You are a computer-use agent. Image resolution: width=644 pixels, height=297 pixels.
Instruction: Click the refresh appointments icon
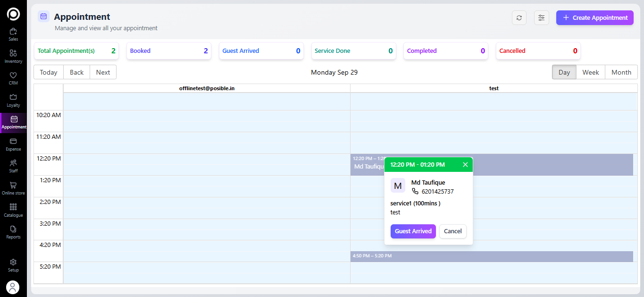coord(519,18)
